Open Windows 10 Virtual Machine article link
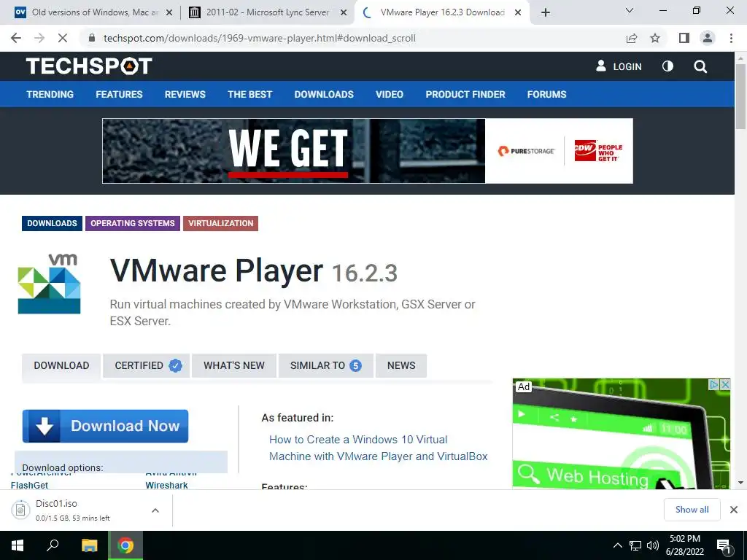Viewport: 747px width, 560px height. click(379, 448)
